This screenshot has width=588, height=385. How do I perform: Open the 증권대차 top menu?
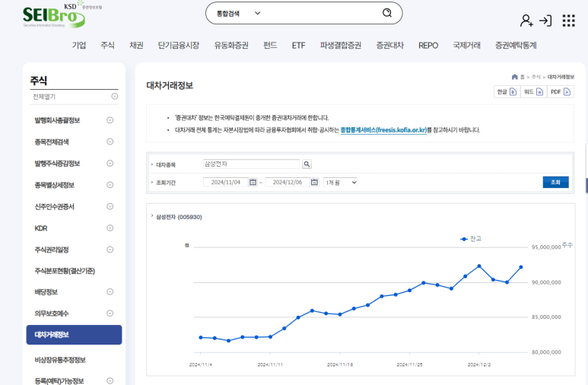(390, 46)
